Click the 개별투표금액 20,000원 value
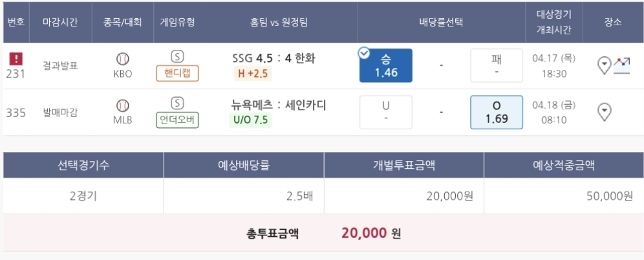The image size is (644, 260). (450, 196)
